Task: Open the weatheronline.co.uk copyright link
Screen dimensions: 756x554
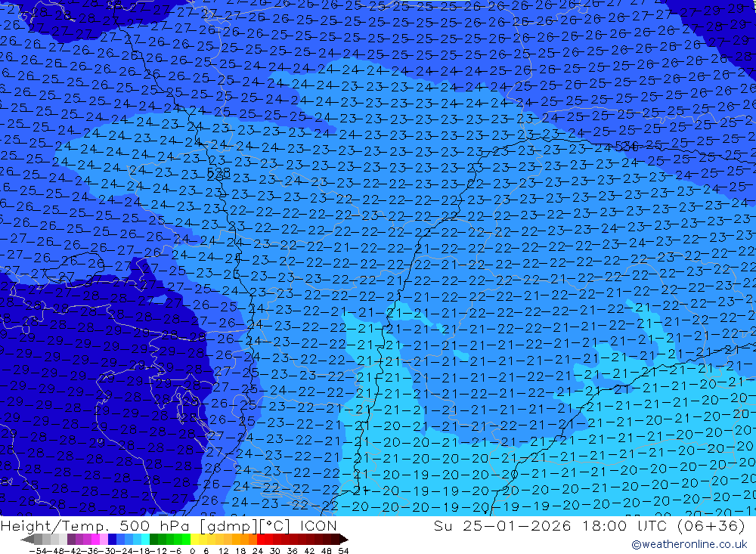Action: click(689, 544)
